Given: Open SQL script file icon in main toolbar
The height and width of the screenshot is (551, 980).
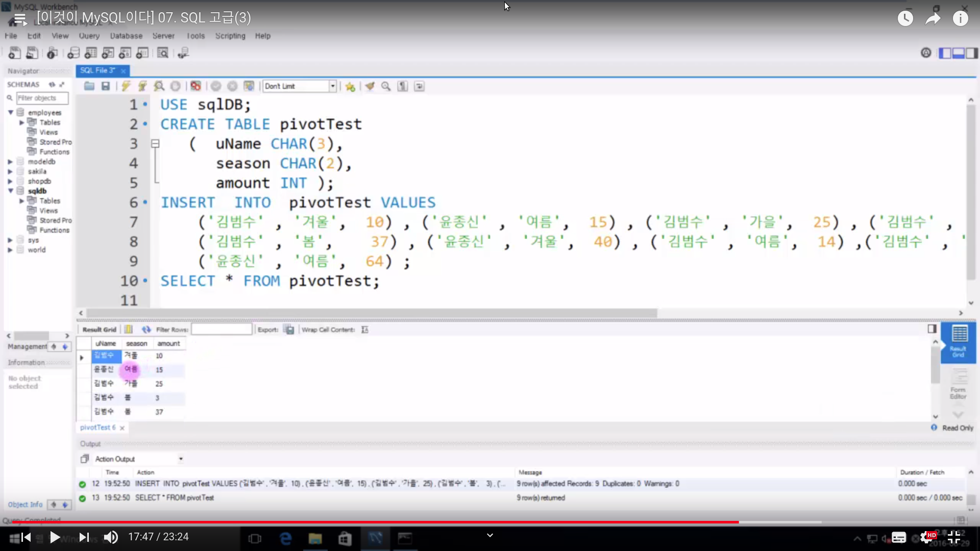Looking at the screenshot, I should (x=32, y=53).
